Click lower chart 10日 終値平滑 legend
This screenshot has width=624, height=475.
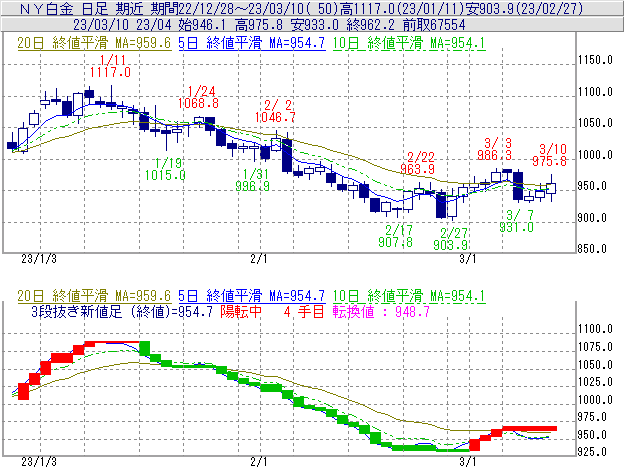(x=409, y=296)
